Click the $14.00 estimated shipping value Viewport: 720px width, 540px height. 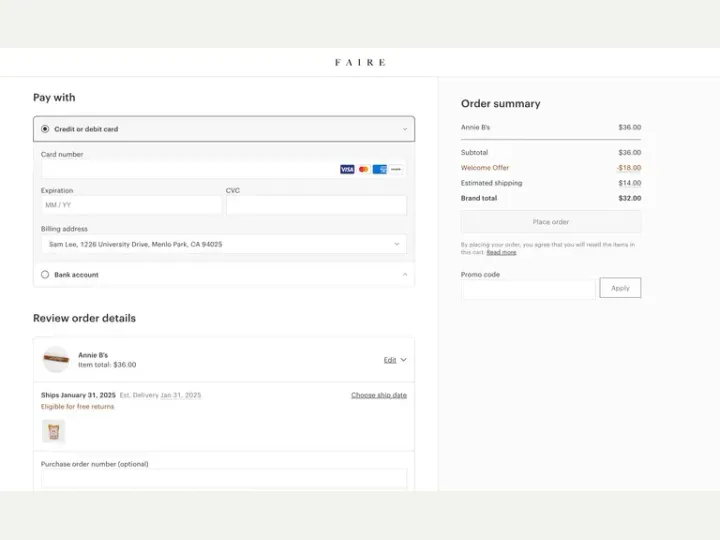pyautogui.click(x=630, y=183)
